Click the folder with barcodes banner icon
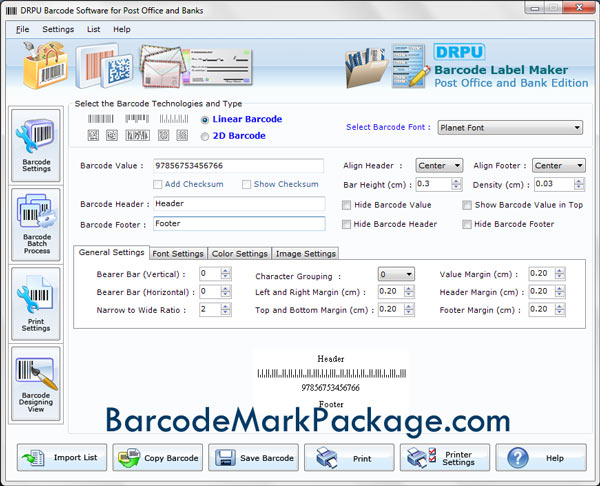The width and height of the screenshot is (600, 486). click(x=365, y=67)
